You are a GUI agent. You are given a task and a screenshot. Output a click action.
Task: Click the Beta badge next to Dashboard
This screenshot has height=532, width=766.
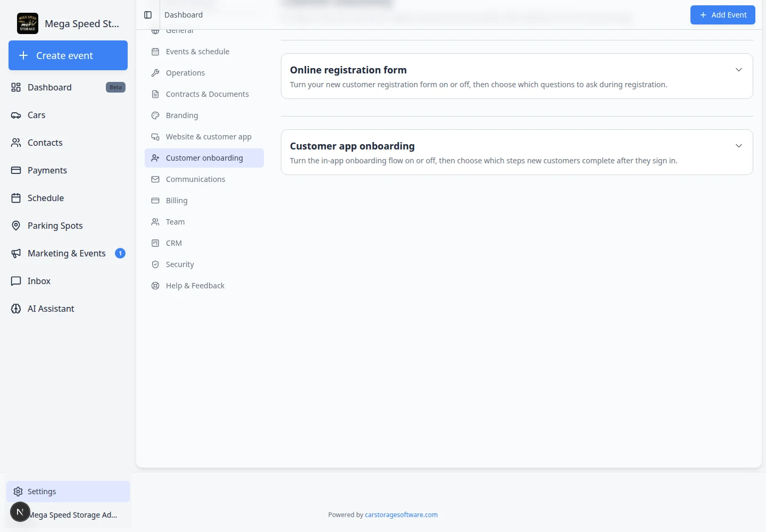tap(115, 87)
